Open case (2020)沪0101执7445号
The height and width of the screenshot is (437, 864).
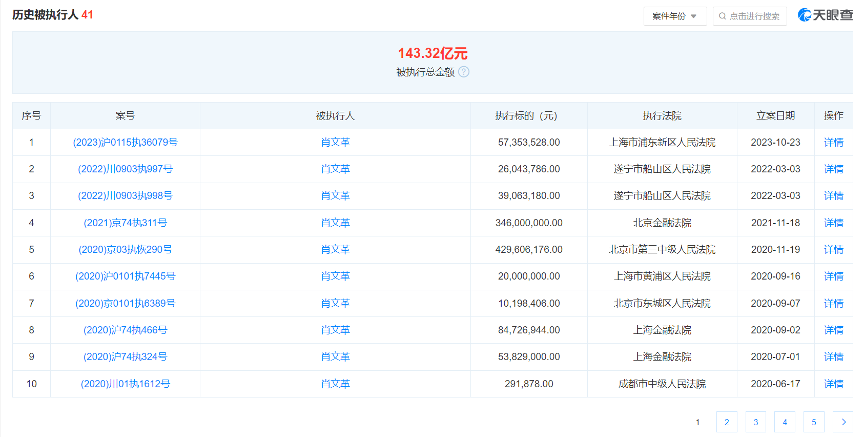tap(125, 276)
